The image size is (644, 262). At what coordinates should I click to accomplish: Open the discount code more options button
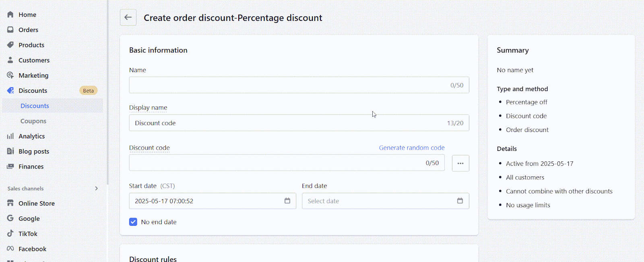(x=460, y=163)
